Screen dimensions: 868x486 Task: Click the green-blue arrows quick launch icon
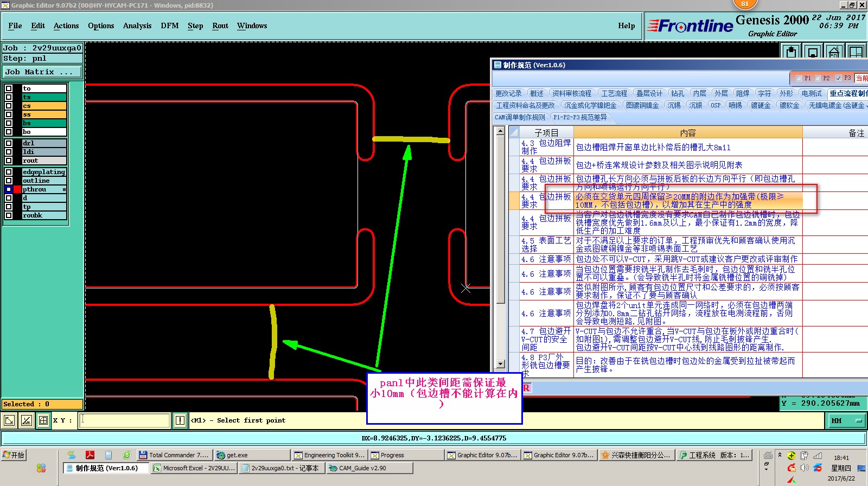tap(72, 455)
